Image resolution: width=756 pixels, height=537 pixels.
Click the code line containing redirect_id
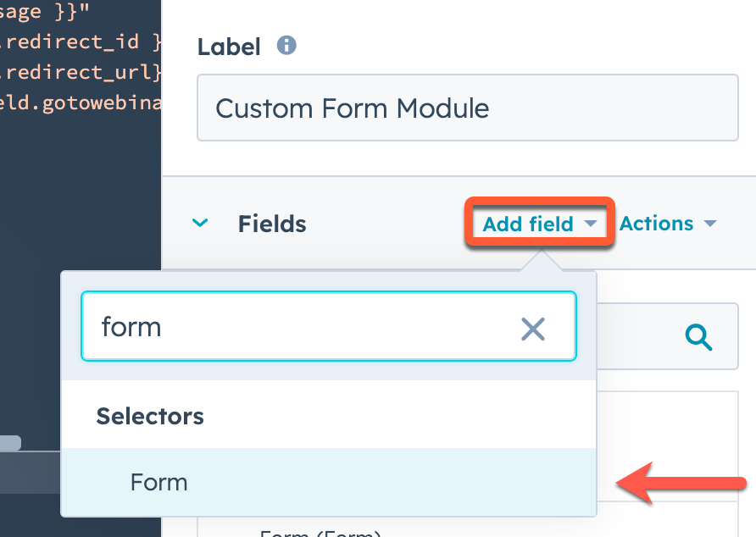click(x=81, y=42)
